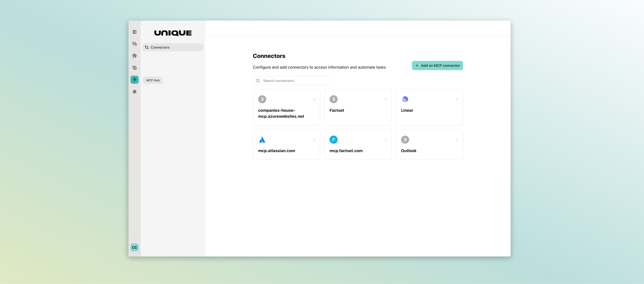This screenshot has height=284, width=644.
Task: Click the Linear logo icon
Action: [x=405, y=99]
